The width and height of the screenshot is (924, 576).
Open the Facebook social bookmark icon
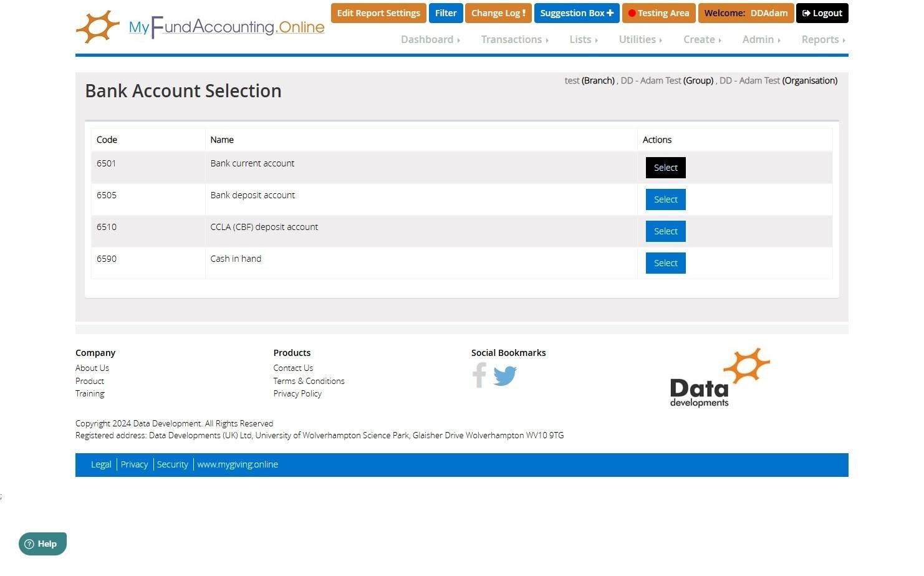point(479,375)
